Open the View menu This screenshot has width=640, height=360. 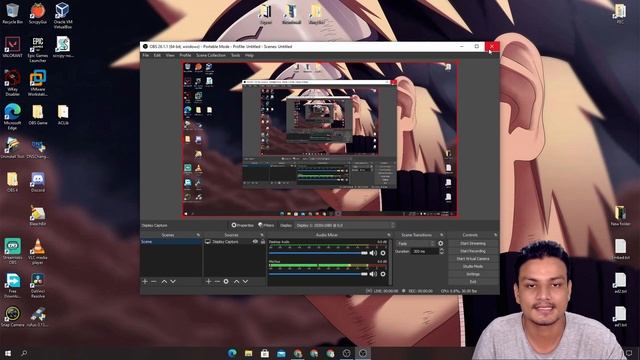click(170, 55)
